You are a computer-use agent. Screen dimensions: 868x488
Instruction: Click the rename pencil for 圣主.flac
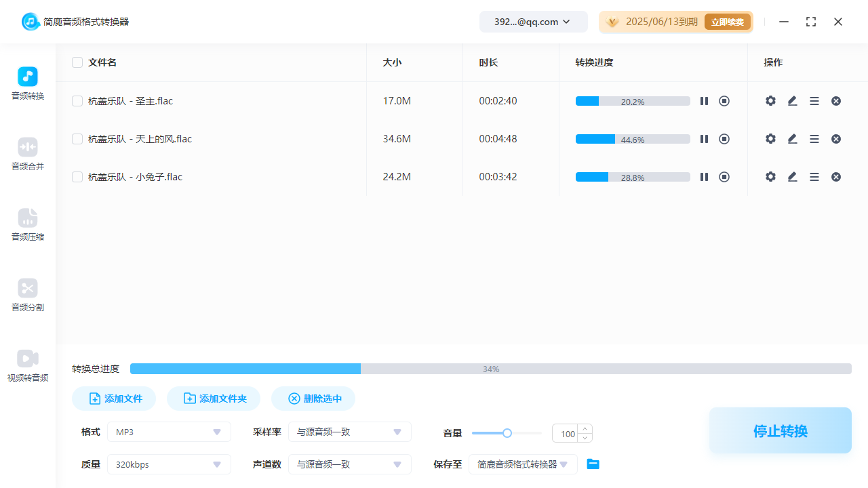pos(791,100)
